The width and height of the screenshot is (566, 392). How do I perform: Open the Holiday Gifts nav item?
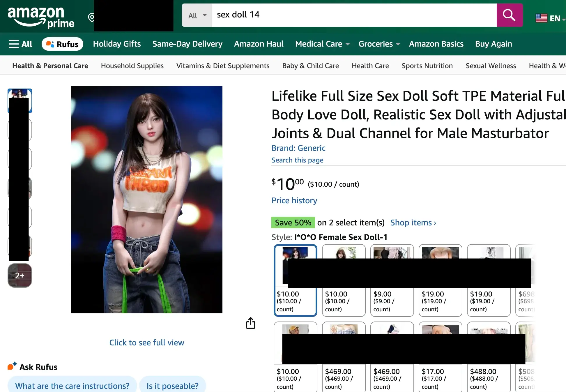(x=117, y=44)
